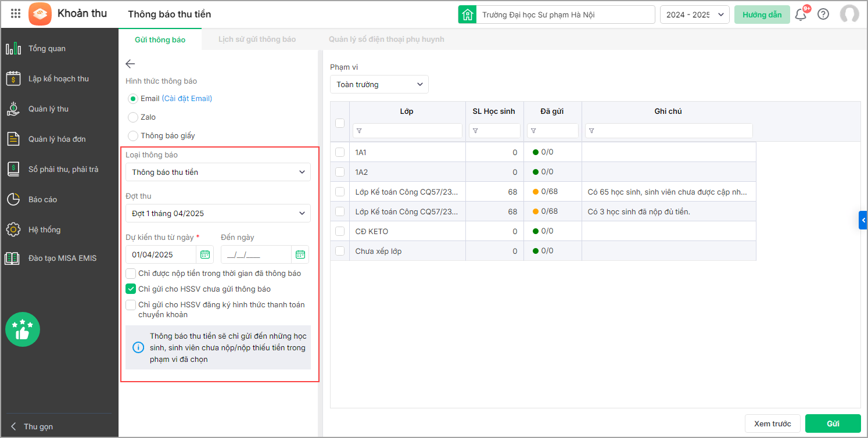Select the Zalo notification option
This screenshot has width=868, height=438.
tap(133, 117)
